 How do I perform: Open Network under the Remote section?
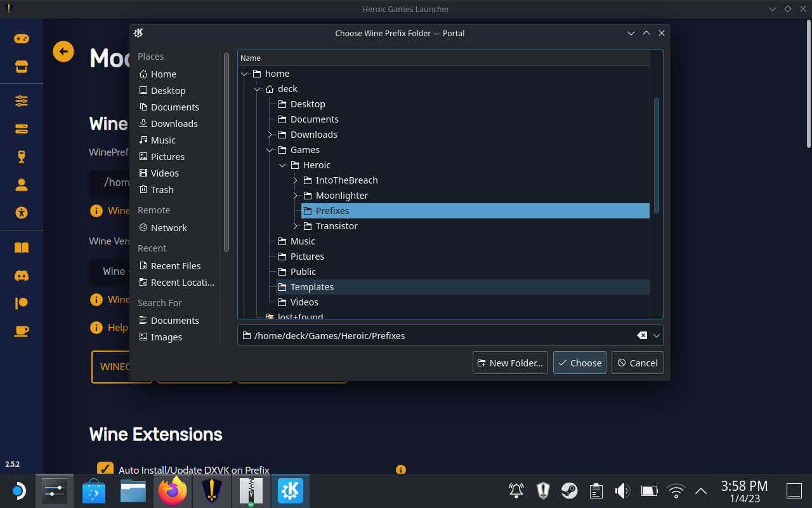coord(168,227)
